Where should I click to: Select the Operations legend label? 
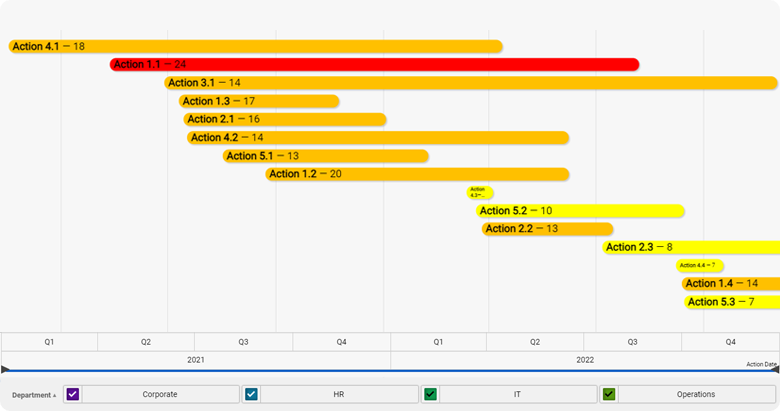pos(695,394)
